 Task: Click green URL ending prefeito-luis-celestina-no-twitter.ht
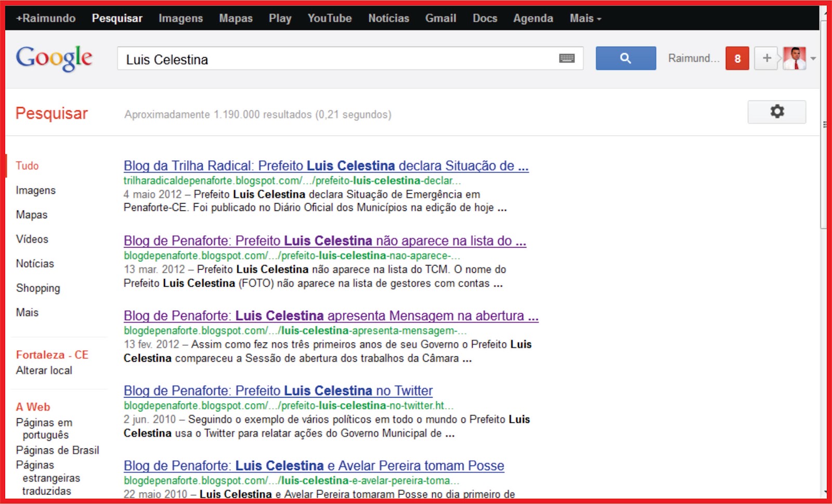click(289, 405)
